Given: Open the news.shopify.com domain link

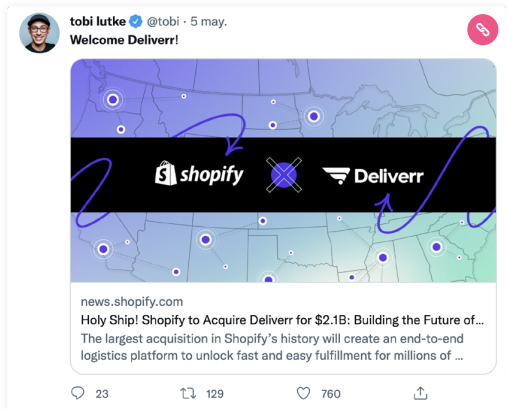Looking at the screenshot, I should click(x=132, y=302).
